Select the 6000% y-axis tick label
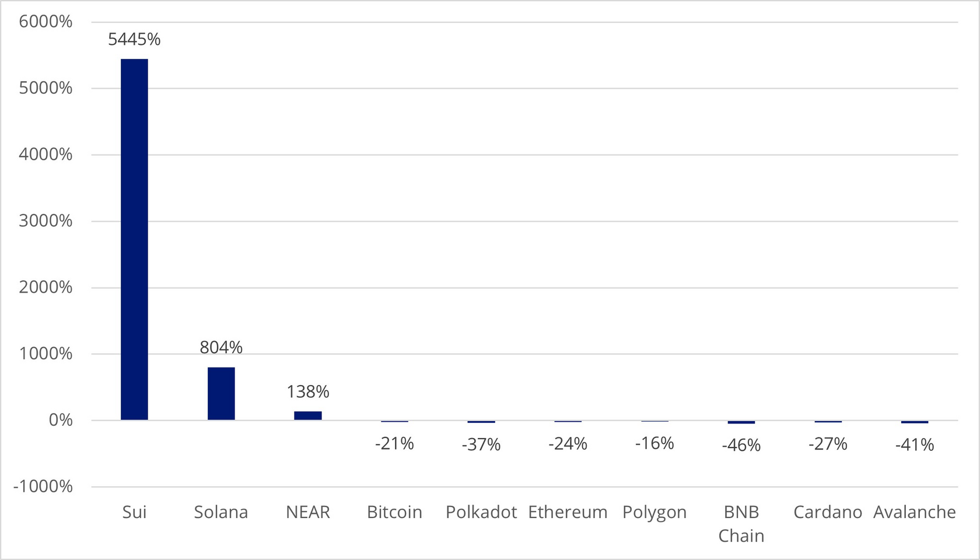980x560 pixels. point(45,22)
